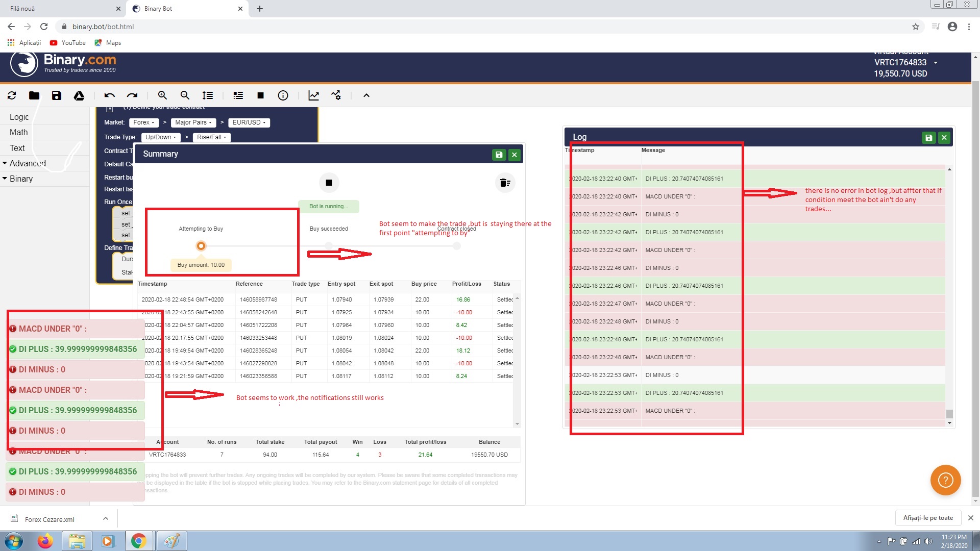The width and height of the screenshot is (980, 551).
Task: Open the Major Pairs dropdown
Action: click(x=193, y=122)
